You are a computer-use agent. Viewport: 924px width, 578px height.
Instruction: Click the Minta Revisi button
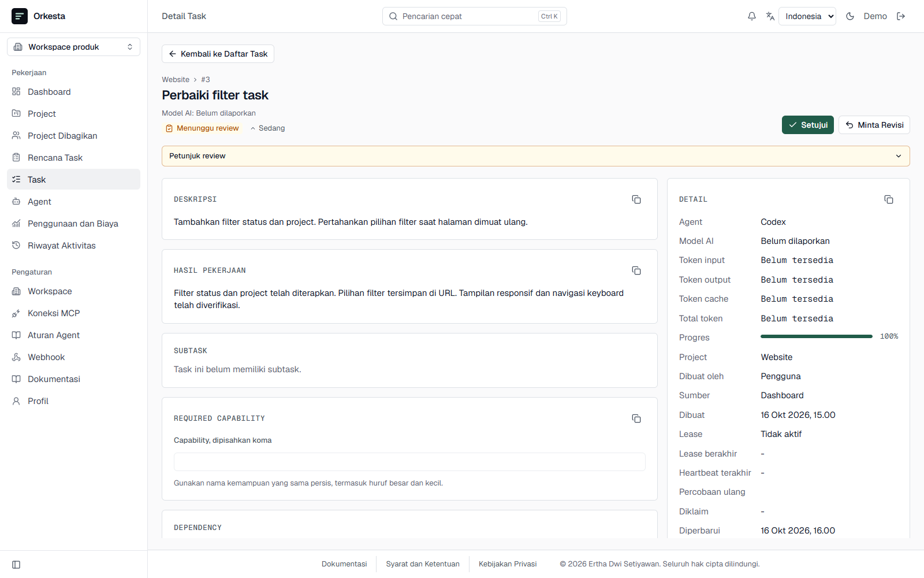[874, 125]
